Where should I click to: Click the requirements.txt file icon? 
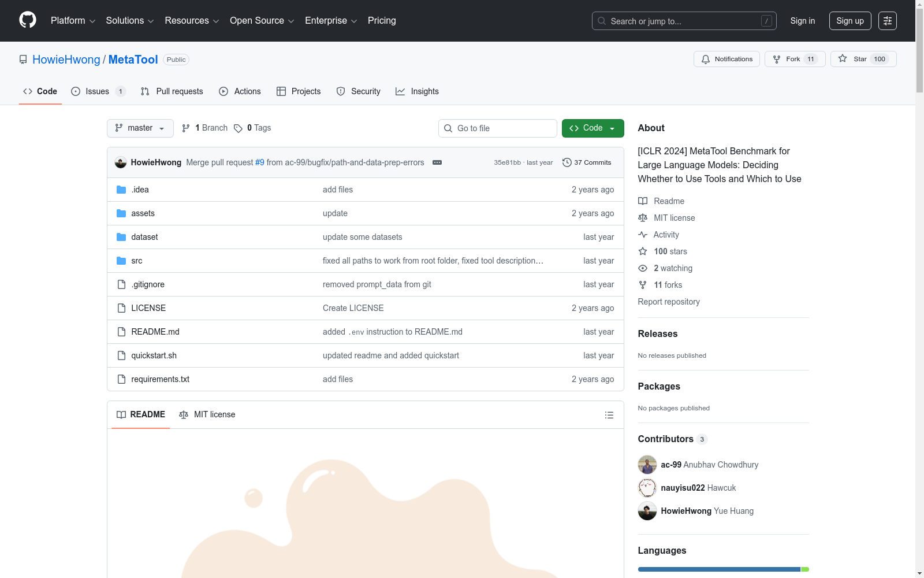click(121, 379)
